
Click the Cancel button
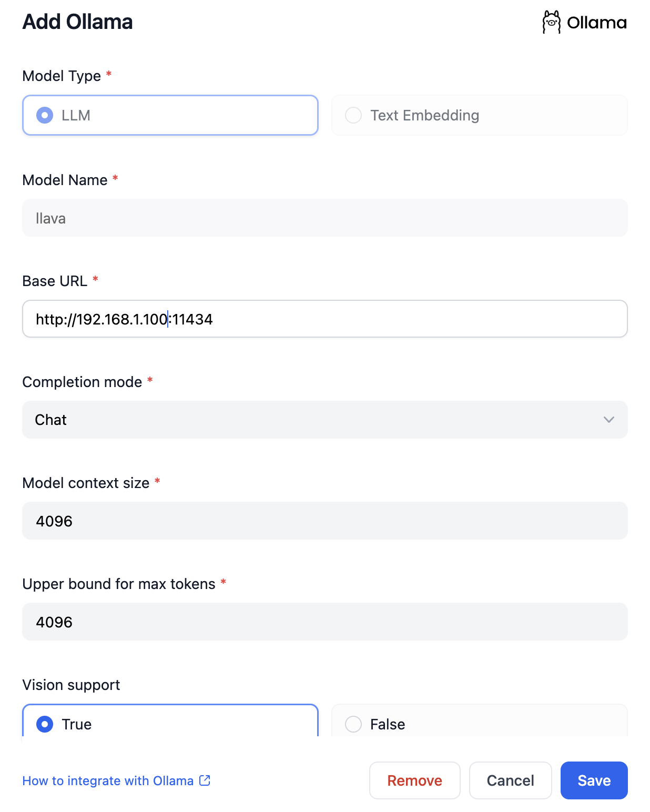click(511, 780)
